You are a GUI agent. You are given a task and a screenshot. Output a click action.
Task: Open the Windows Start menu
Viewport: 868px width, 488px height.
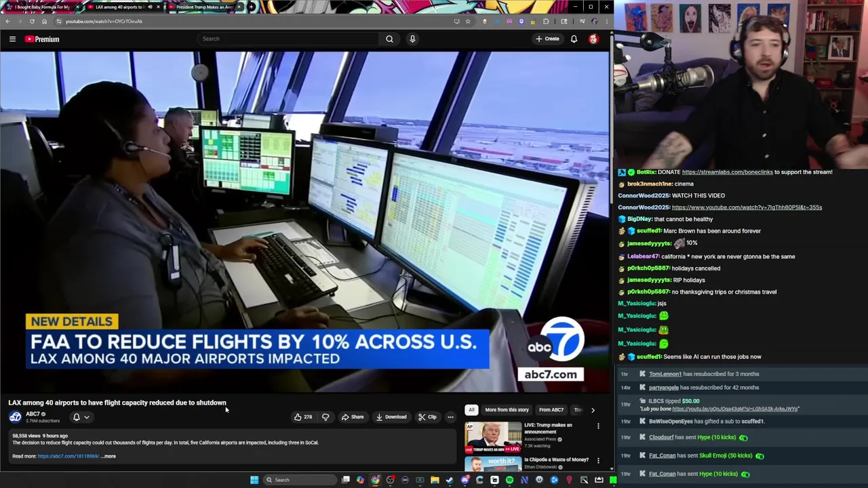click(254, 480)
